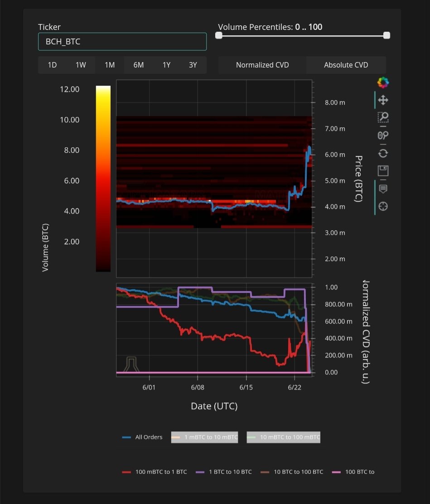Select the 1M time range

110,65
